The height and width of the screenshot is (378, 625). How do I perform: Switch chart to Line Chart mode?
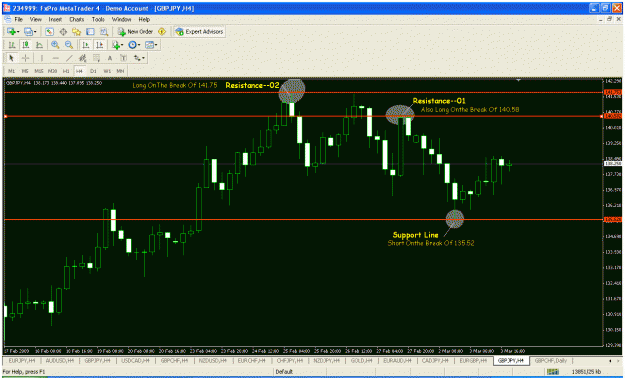(x=39, y=45)
